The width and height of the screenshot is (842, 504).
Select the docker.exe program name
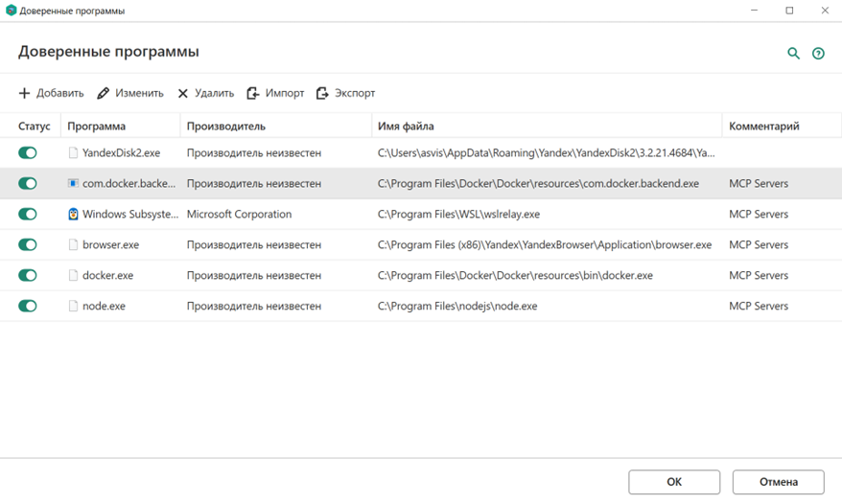tap(108, 275)
